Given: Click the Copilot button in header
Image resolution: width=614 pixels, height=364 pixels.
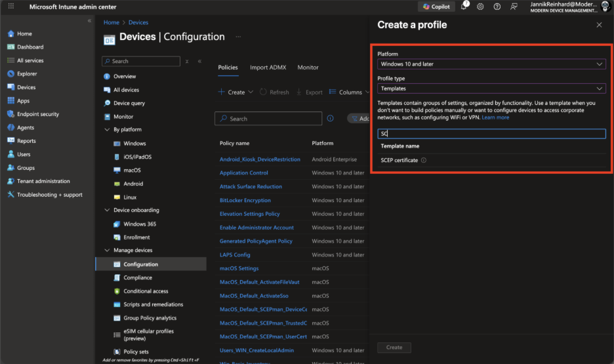Looking at the screenshot, I should (x=436, y=7).
